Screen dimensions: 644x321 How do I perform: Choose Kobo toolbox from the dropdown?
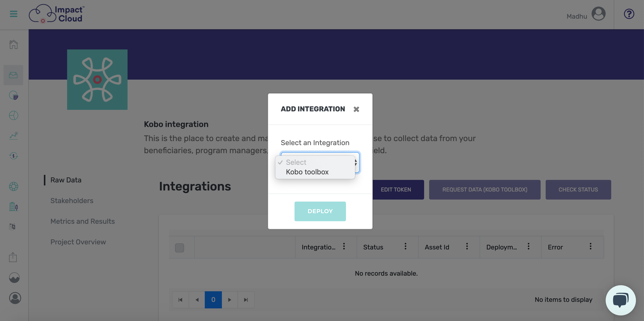click(315, 172)
